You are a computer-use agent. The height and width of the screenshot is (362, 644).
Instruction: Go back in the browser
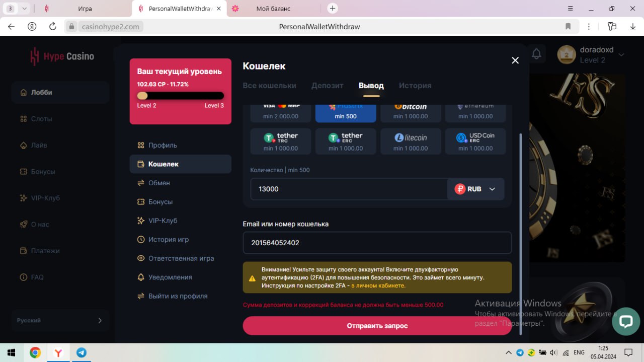(11, 26)
